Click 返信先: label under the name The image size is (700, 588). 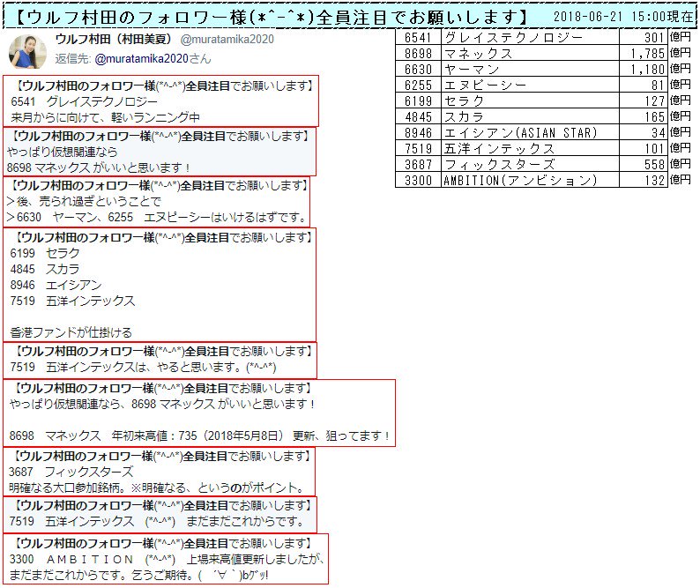(x=73, y=58)
